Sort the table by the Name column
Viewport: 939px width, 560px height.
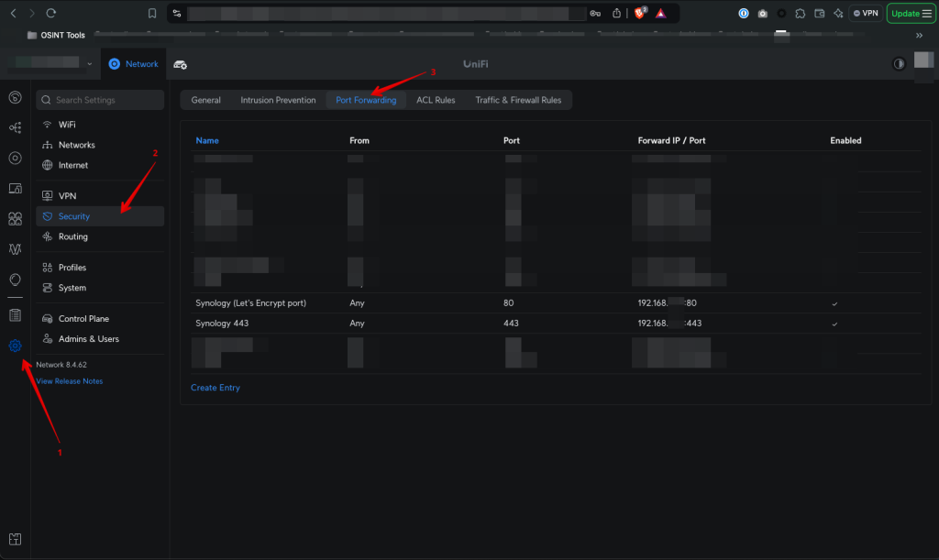pyautogui.click(x=207, y=140)
